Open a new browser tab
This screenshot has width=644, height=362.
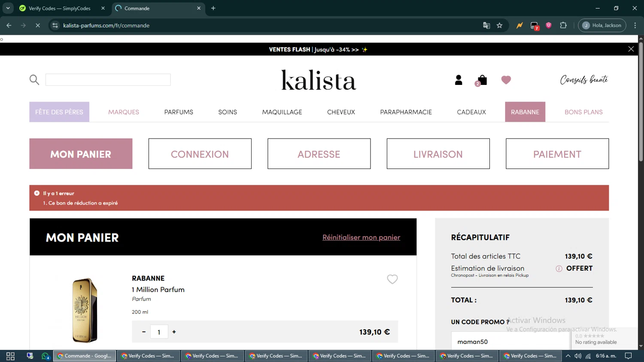coord(213,8)
